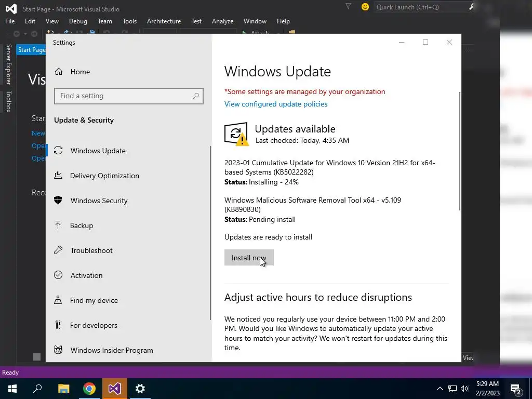Switch to Visual Studio taskbar icon
Image resolution: width=532 pixels, height=399 pixels.
point(115,389)
